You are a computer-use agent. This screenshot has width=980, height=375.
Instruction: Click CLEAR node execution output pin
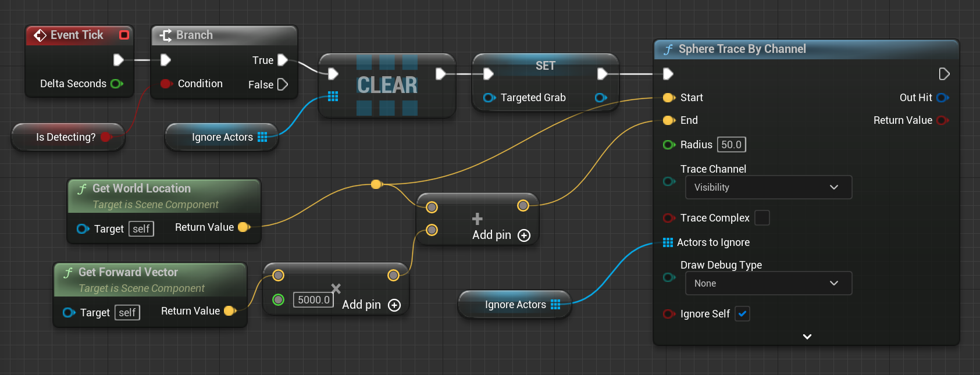click(x=441, y=74)
